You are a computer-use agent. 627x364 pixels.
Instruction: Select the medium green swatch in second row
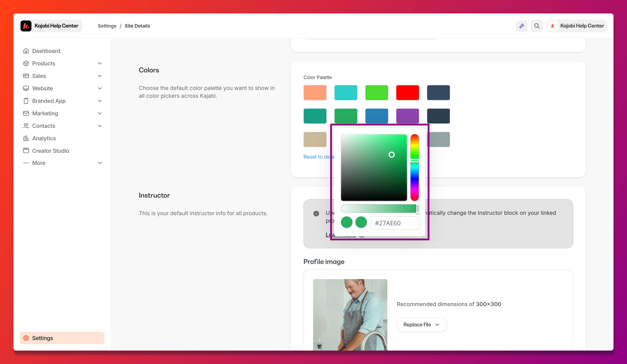click(x=346, y=116)
